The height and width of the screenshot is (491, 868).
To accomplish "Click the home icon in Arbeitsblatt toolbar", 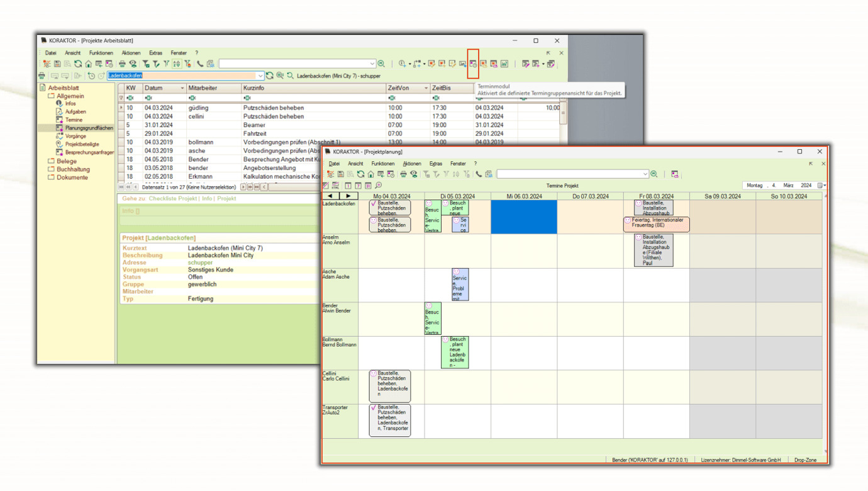I will tap(88, 64).
